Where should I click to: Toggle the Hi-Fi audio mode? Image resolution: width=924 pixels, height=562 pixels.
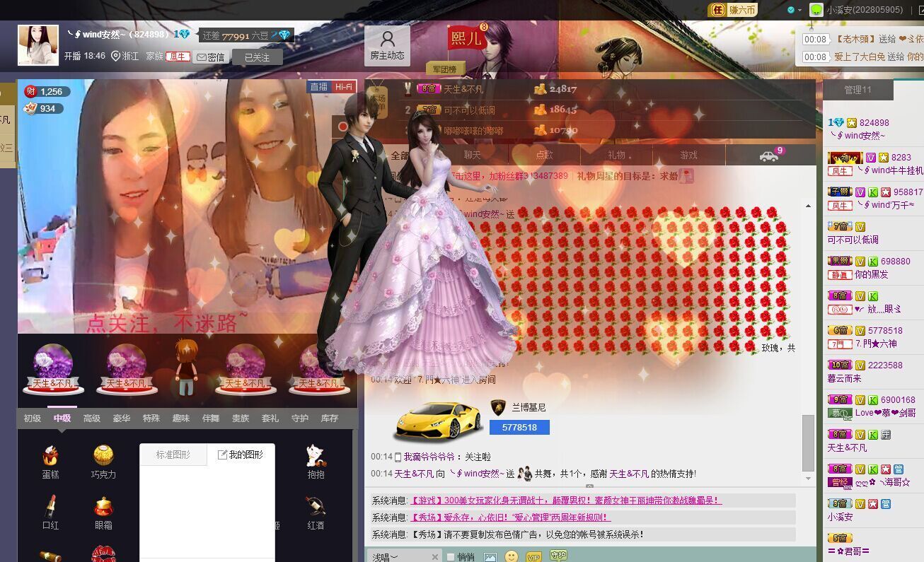[x=343, y=87]
